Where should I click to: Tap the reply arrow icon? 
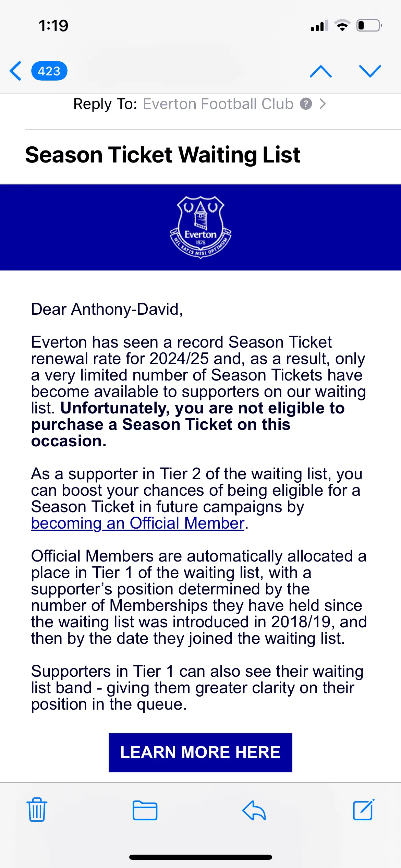(254, 810)
